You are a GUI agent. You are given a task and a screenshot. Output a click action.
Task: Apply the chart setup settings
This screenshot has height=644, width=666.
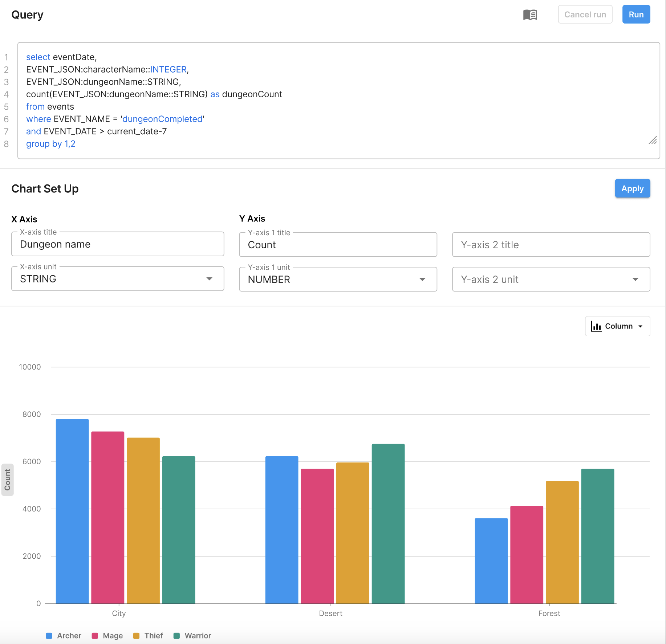coord(632,189)
